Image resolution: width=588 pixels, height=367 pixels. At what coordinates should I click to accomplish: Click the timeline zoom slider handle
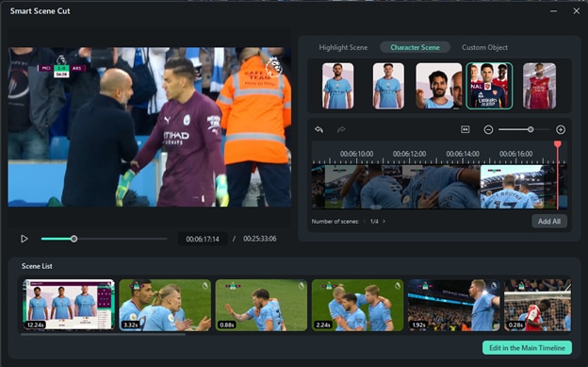(531, 129)
